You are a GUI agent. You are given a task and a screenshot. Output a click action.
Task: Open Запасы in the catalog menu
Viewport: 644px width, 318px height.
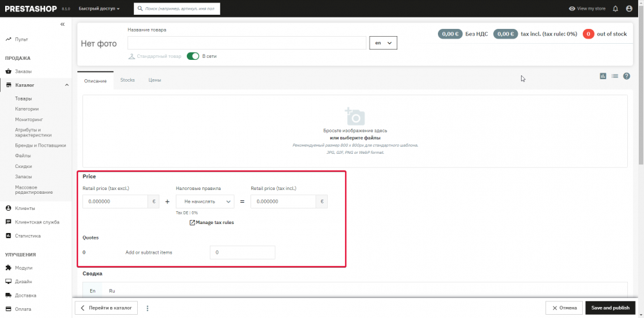[23, 177]
